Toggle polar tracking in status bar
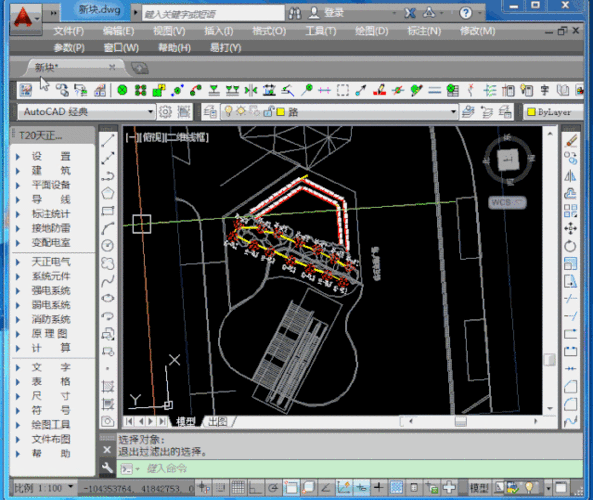The image size is (593, 500). [x=273, y=488]
